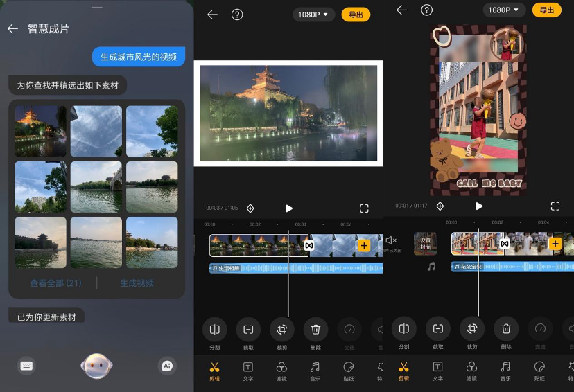The image size is (574, 392).
Task: Select the night pagoda thumbnail in material grid
Action: [41, 132]
